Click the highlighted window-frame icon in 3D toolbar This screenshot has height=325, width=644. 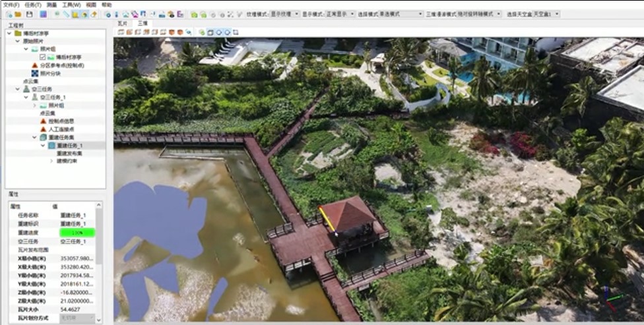tap(210, 32)
